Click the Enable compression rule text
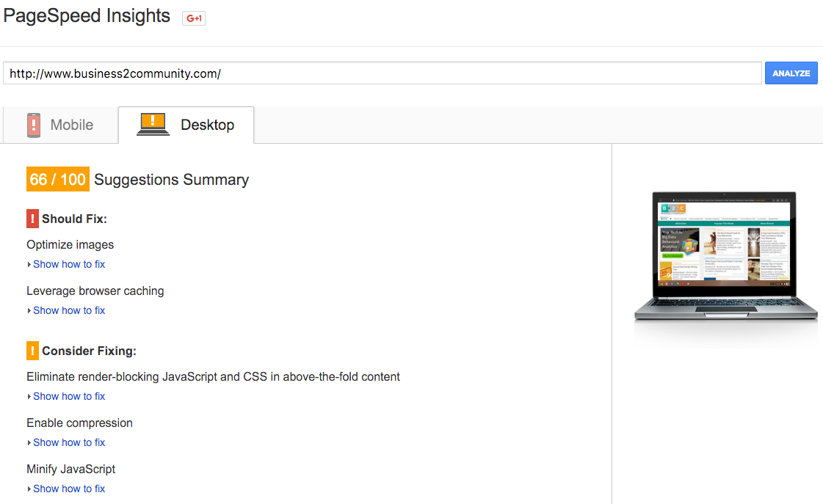 tap(79, 423)
